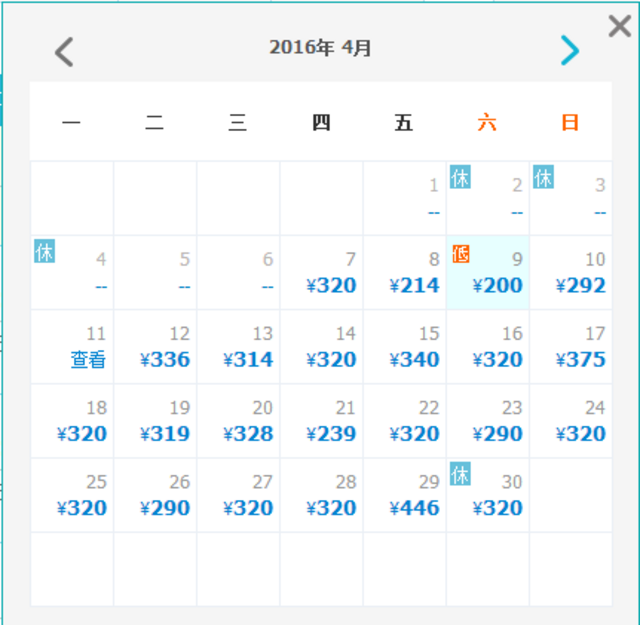Screen dimensions: 640x625
Task: Choose April 12 priced ¥336
Action: pos(155,347)
